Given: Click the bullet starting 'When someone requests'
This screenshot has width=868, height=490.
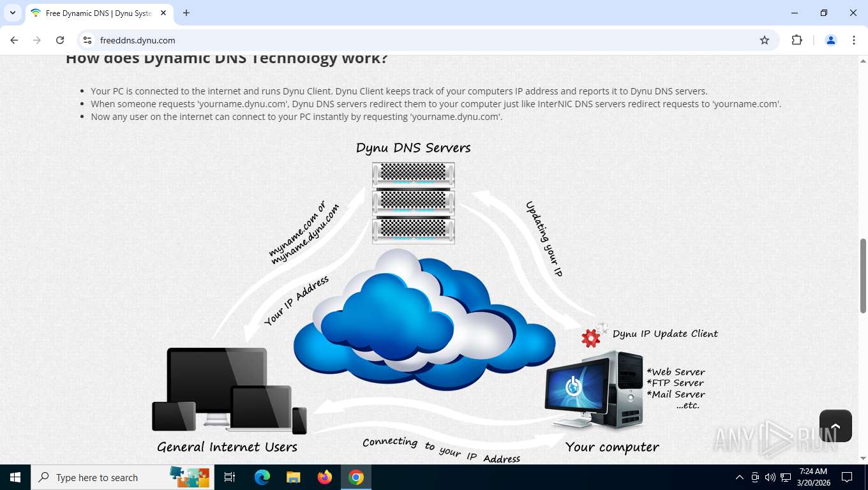Looking at the screenshot, I should pyautogui.click(x=436, y=104).
